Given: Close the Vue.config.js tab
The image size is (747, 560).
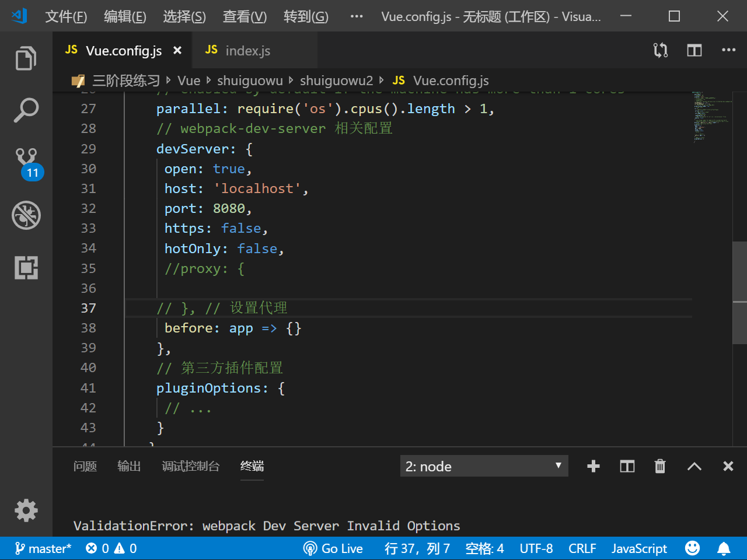Looking at the screenshot, I should coord(177,51).
